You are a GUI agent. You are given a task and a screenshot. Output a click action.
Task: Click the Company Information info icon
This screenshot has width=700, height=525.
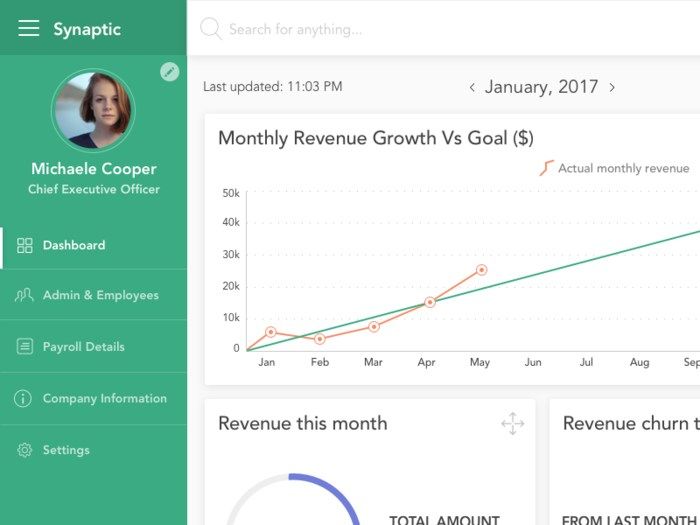(x=23, y=398)
